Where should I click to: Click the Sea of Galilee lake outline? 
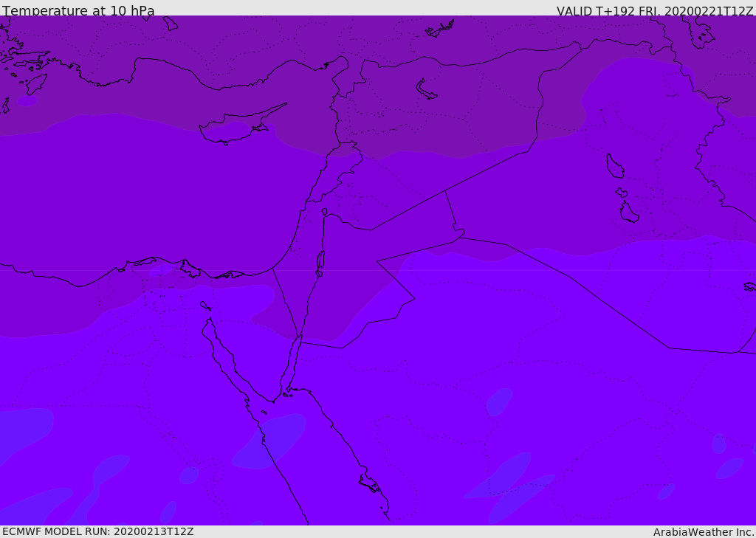(325, 212)
